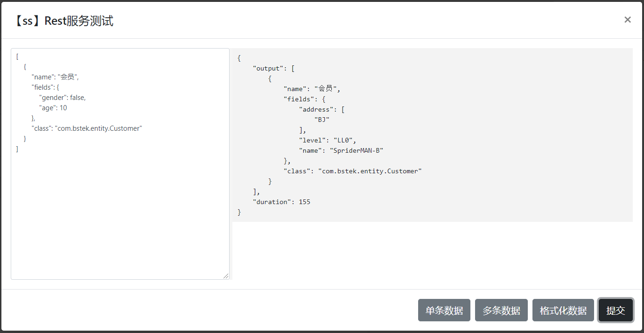Click "level": "LL0" in the response
The width and height of the screenshot is (644, 333).
click(x=328, y=140)
